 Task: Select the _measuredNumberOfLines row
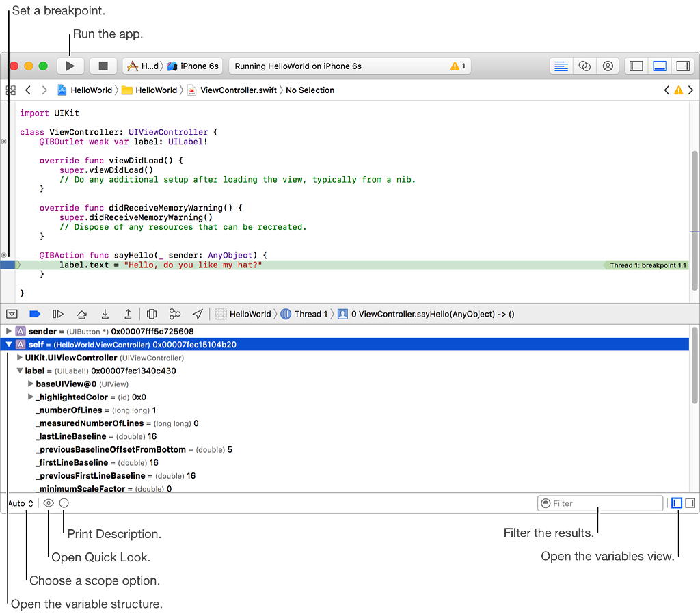[x=344, y=423]
